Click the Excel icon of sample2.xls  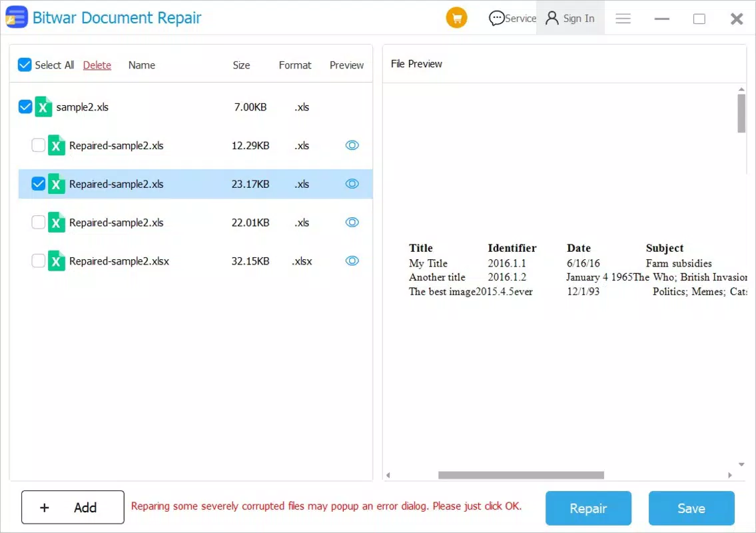(43, 107)
